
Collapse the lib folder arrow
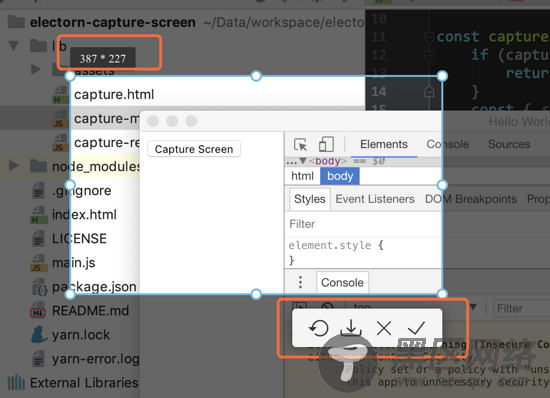tap(14, 46)
